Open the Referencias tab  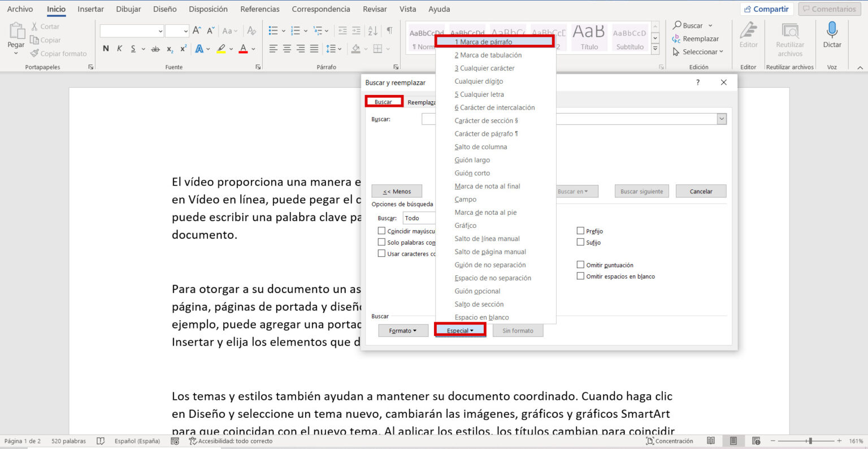coord(260,9)
